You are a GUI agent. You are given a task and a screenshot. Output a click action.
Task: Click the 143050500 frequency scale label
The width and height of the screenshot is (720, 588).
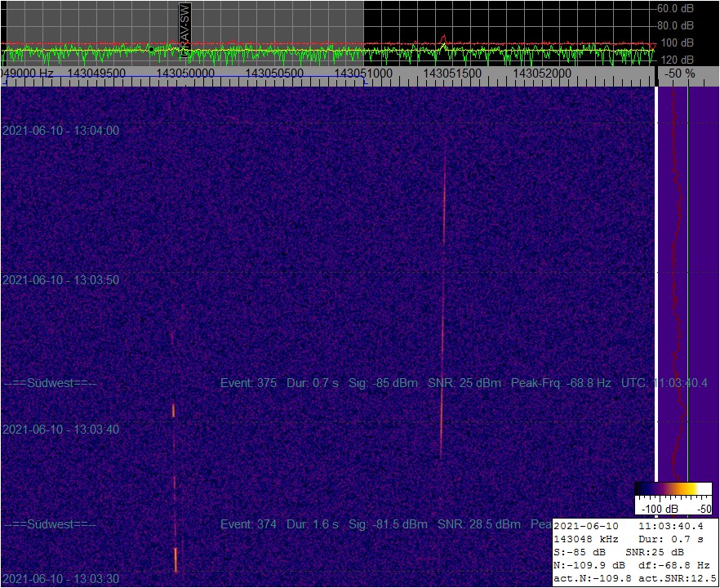click(274, 73)
